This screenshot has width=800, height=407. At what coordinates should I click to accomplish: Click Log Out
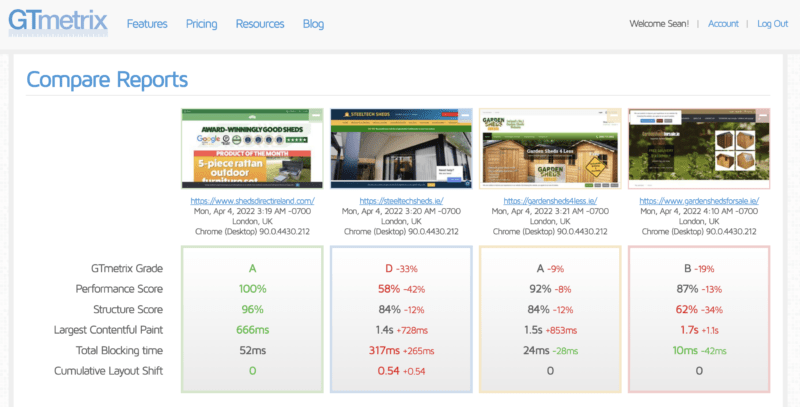click(772, 24)
